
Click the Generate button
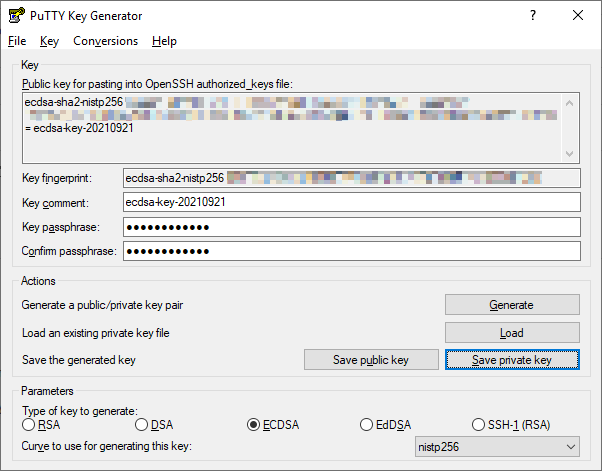pos(511,305)
